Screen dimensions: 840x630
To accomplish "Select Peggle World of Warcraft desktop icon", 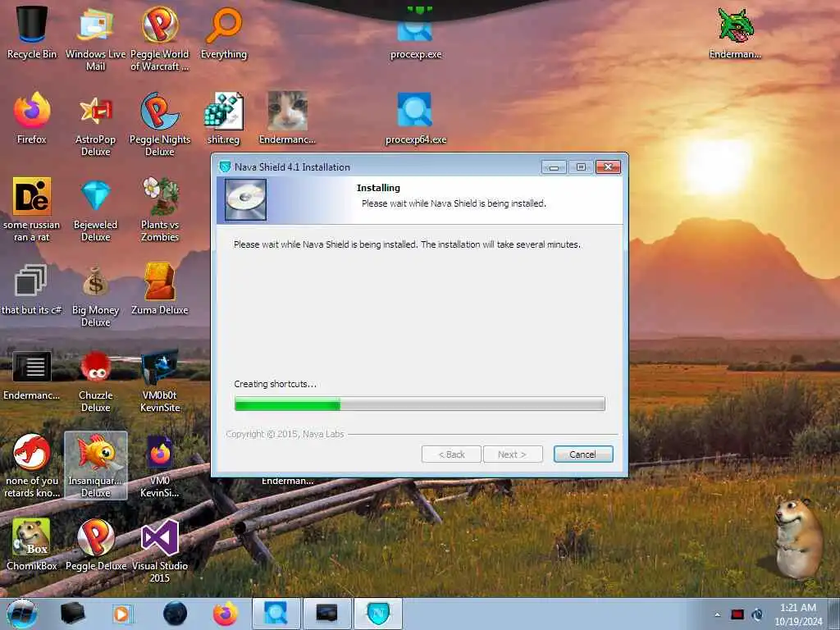I will click(x=160, y=38).
